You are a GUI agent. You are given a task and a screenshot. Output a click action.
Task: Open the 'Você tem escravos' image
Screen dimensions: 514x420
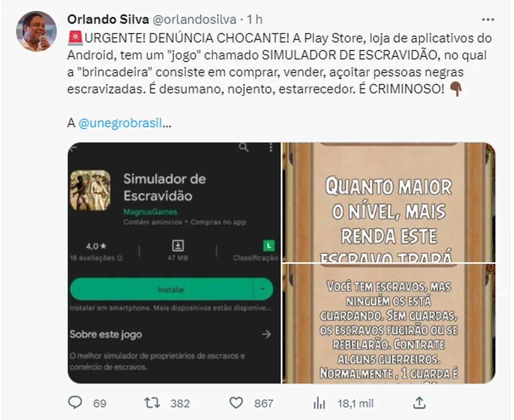[389, 323]
